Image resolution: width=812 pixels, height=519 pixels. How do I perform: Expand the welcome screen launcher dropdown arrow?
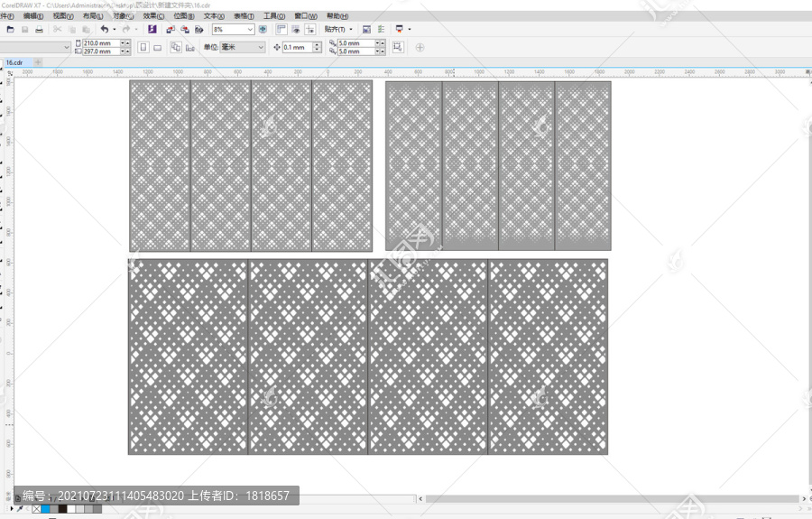click(409, 30)
